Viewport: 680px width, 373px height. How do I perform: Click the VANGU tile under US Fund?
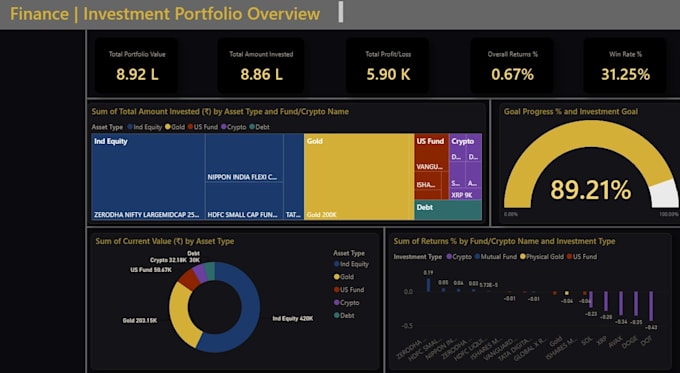[x=432, y=153]
